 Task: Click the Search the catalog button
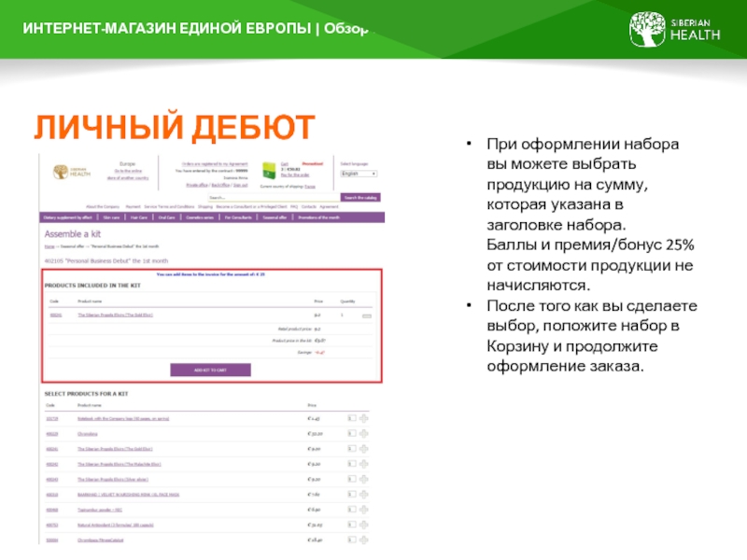point(360,197)
